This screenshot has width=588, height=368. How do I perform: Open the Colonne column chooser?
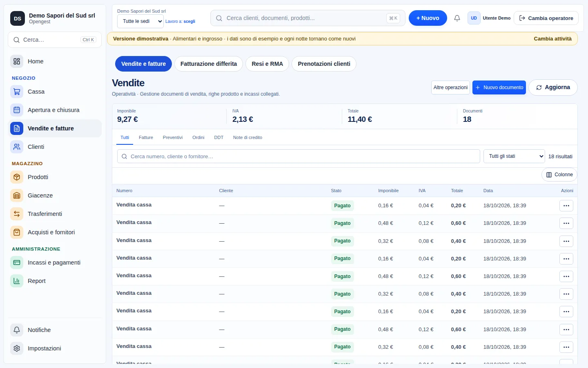click(559, 175)
